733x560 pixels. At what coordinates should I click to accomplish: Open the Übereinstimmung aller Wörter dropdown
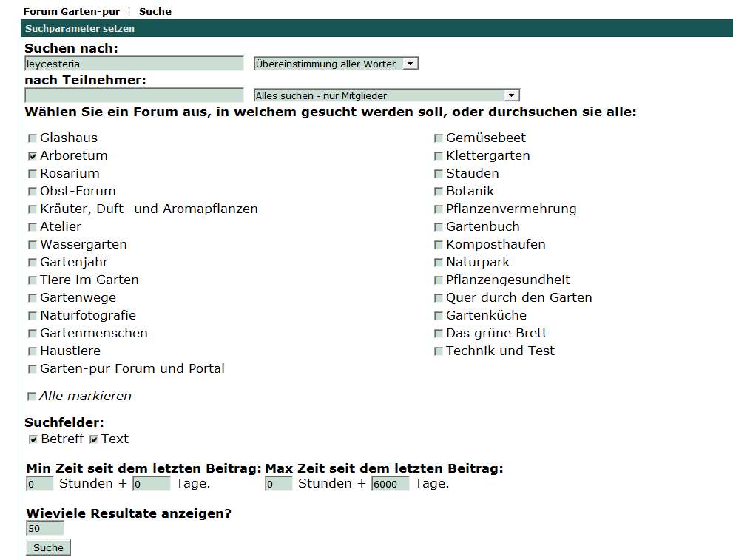tap(336, 64)
